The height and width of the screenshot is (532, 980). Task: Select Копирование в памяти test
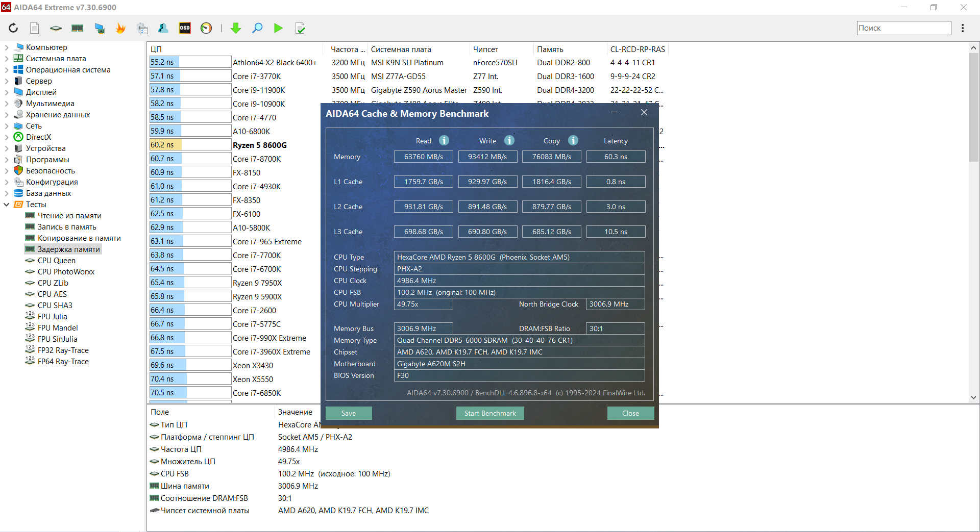pyautogui.click(x=79, y=238)
